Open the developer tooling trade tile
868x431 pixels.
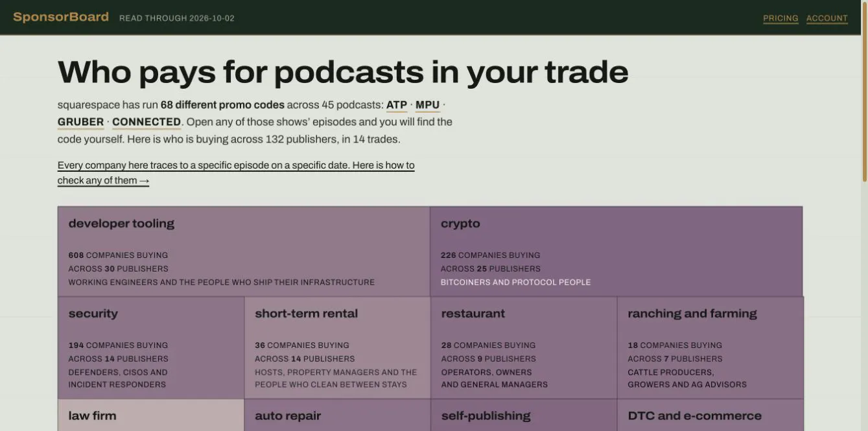point(244,251)
